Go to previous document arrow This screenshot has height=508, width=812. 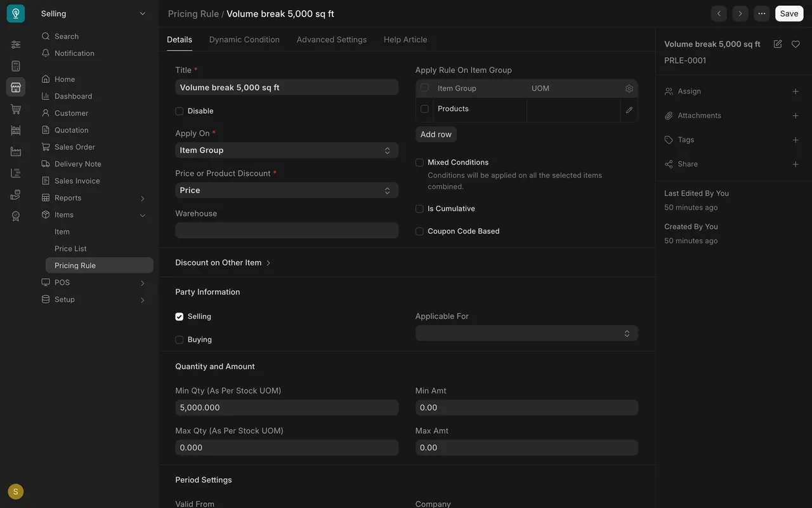pyautogui.click(x=719, y=13)
